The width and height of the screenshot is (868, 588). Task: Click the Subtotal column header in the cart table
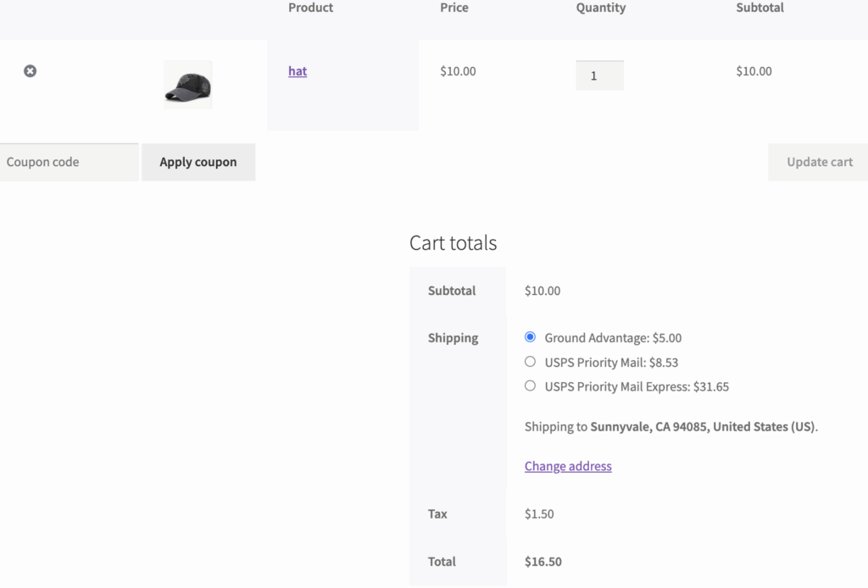(759, 8)
